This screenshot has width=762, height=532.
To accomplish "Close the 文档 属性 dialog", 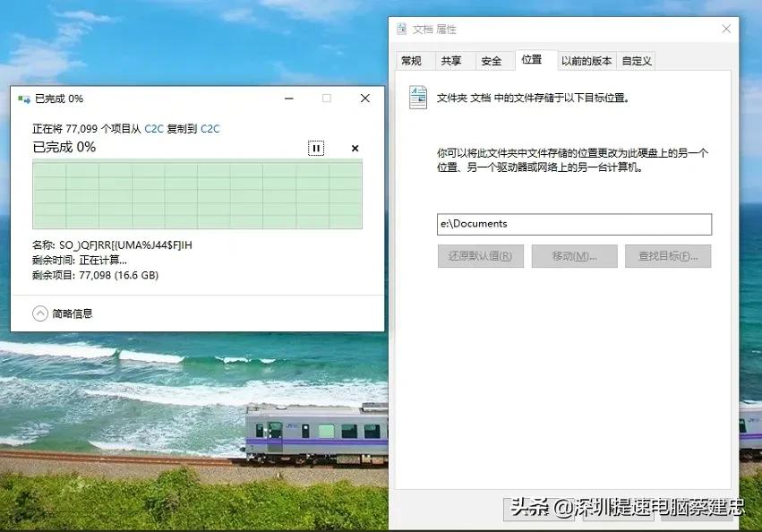I will pyautogui.click(x=726, y=29).
